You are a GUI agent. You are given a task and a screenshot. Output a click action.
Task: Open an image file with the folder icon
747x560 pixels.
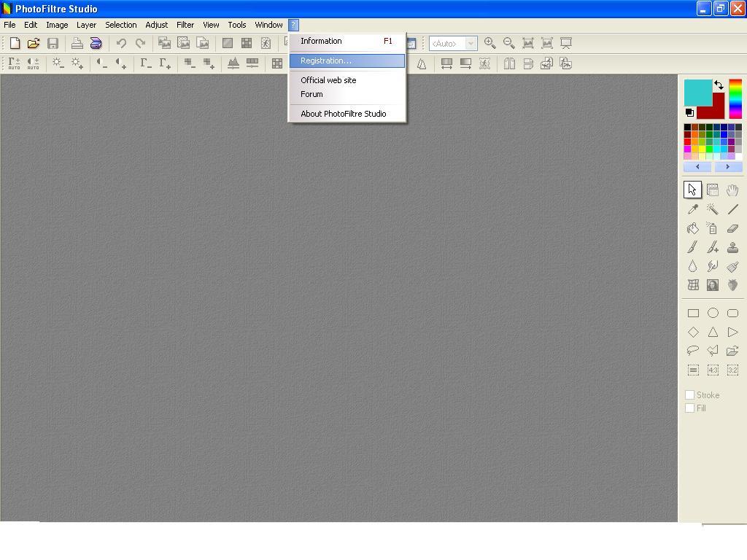[34, 43]
